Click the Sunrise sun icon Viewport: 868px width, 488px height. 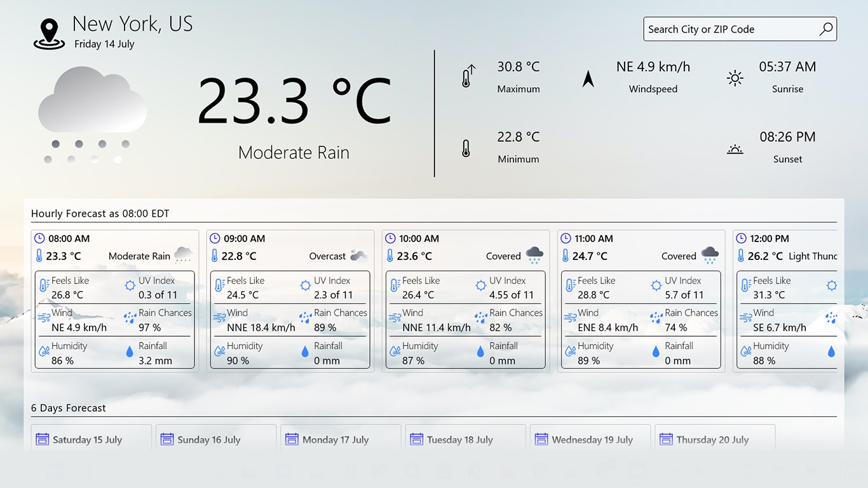[735, 78]
